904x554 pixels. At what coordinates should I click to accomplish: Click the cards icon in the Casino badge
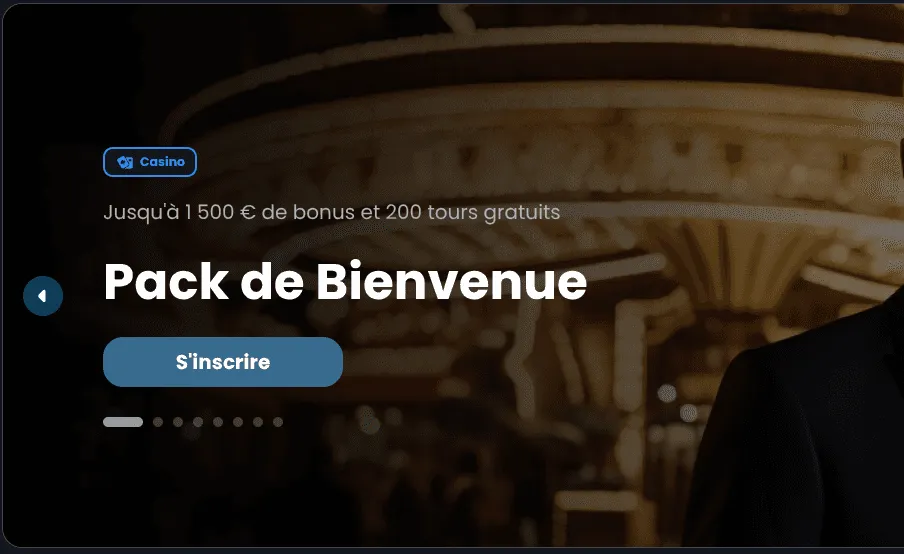[x=125, y=162]
